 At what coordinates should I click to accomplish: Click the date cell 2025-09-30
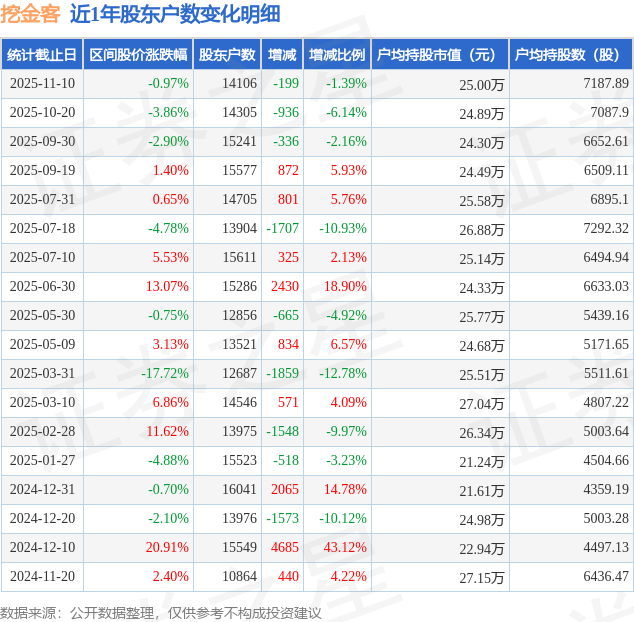pyautogui.click(x=42, y=141)
